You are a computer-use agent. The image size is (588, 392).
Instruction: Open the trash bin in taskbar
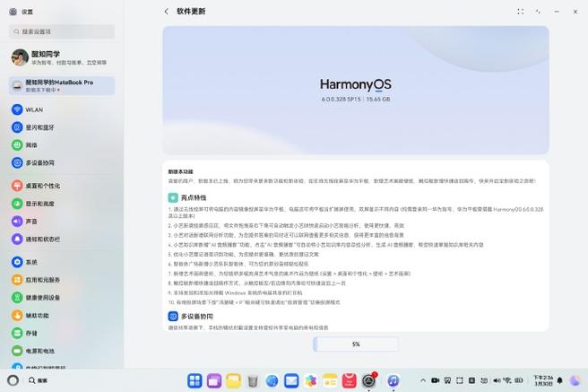point(253,380)
